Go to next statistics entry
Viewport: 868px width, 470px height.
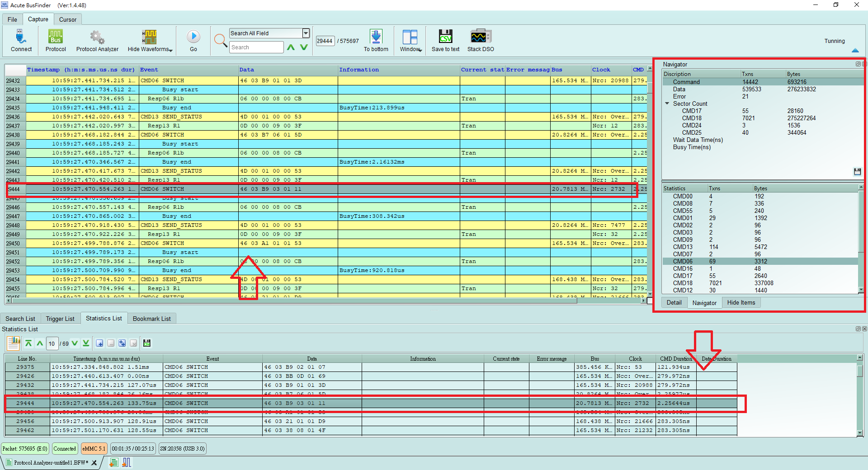[x=75, y=343]
